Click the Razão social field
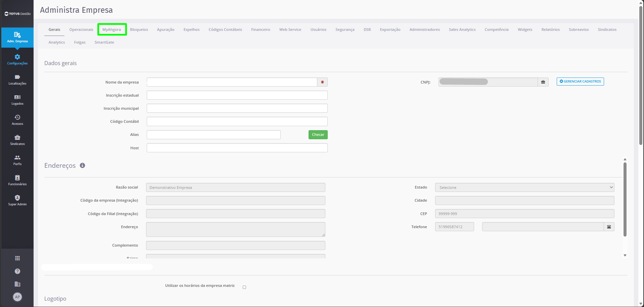The height and width of the screenshot is (307, 644). (236, 188)
